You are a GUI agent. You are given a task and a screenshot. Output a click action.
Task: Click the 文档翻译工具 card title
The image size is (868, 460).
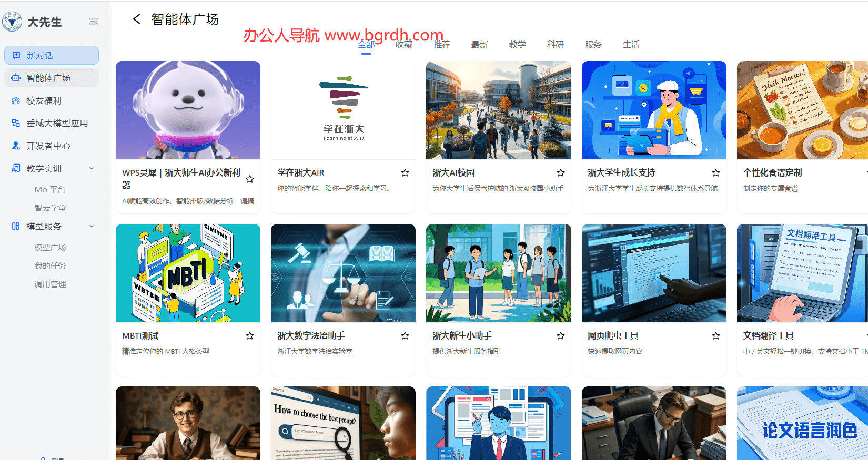pyautogui.click(x=769, y=336)
